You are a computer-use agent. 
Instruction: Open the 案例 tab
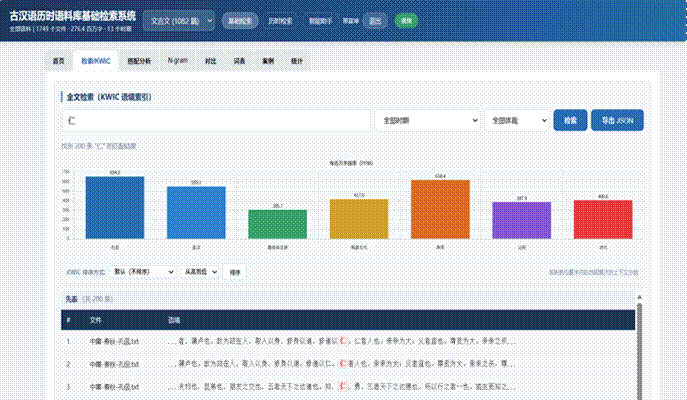[268, 61]
